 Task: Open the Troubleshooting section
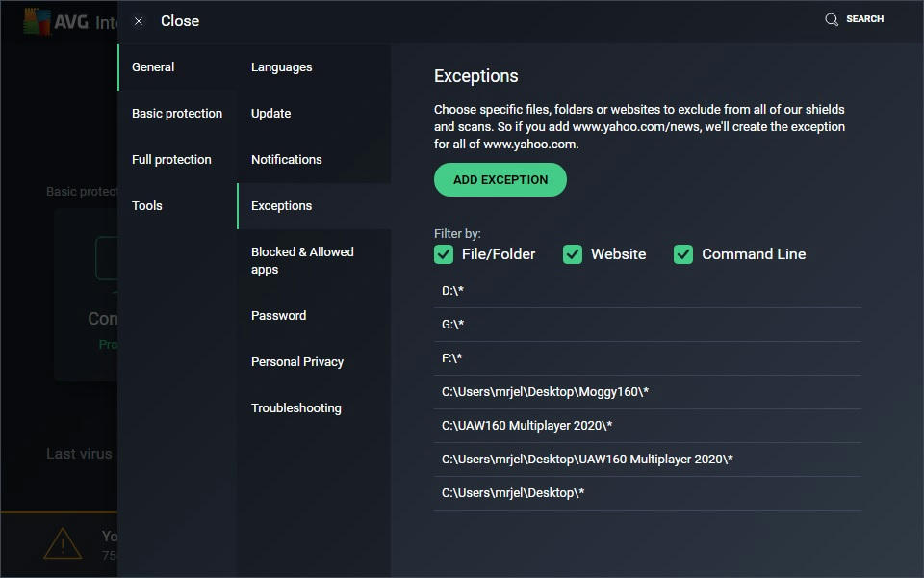314,408
